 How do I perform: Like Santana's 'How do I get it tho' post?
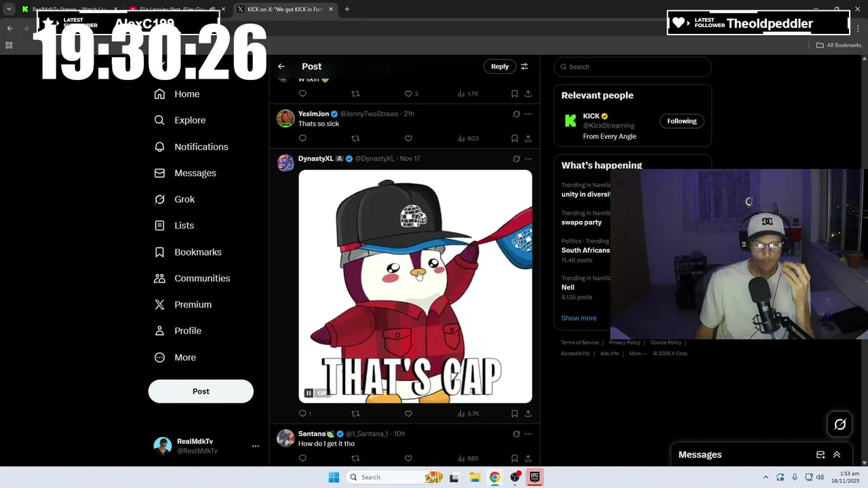[x=408, y=458]
